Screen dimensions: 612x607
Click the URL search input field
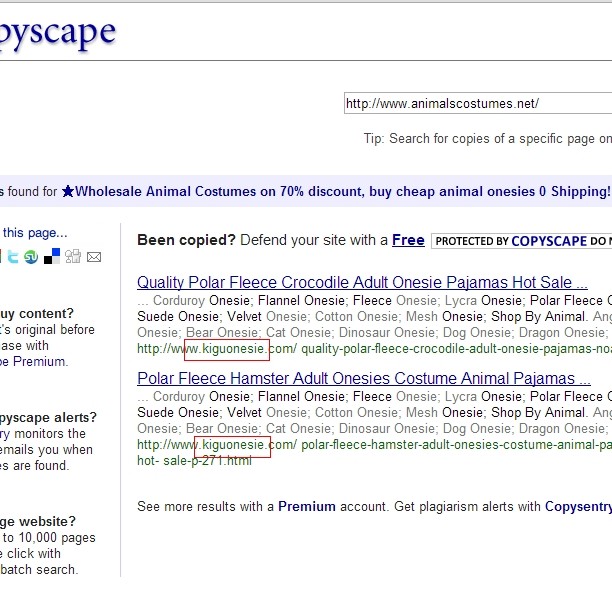coord(478,103)
